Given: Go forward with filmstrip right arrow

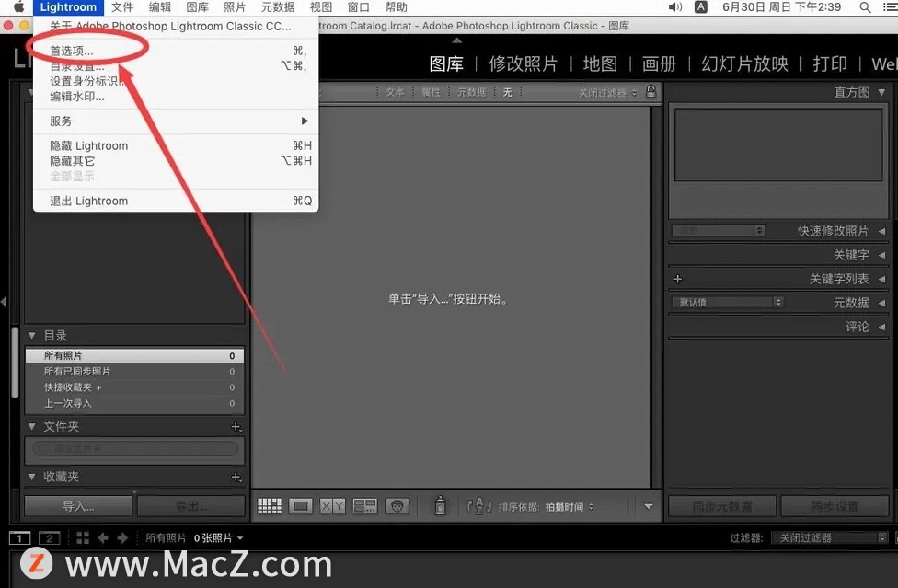Looking at the screenshot, I should point(122,537).
